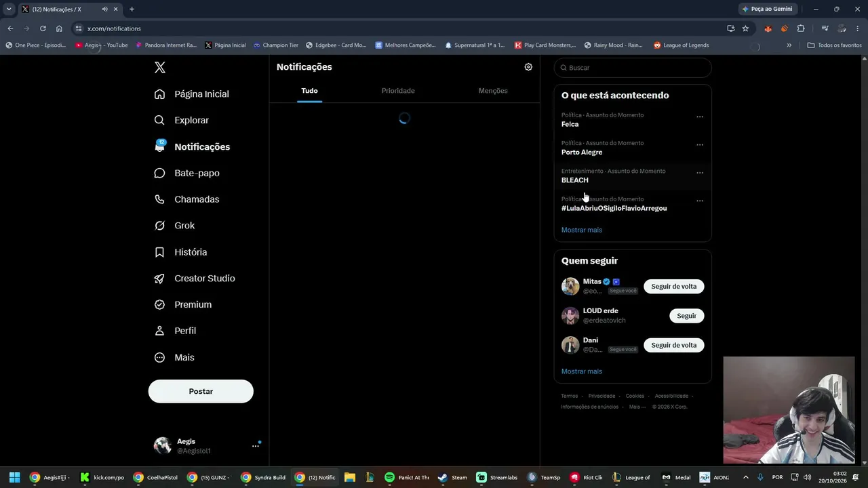Select the Tudo notifications tab
The image size is (868, 488).
(x=309, y=91)
